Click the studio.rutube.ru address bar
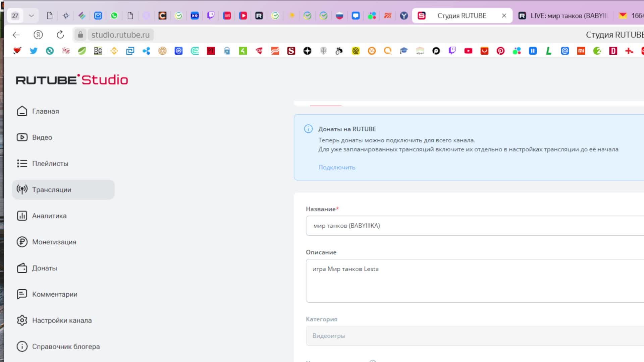 tap(120, 35)
